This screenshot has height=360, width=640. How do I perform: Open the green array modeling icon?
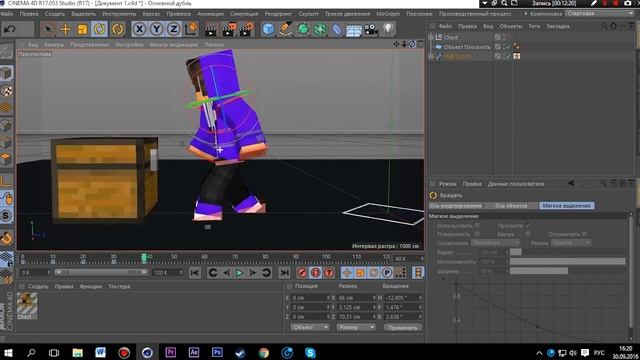coord(320,29)
